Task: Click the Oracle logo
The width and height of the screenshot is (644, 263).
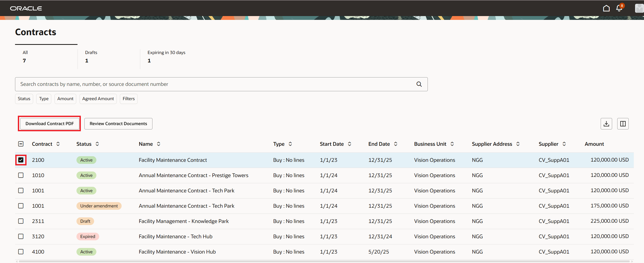Action: [x=26, y=8]
